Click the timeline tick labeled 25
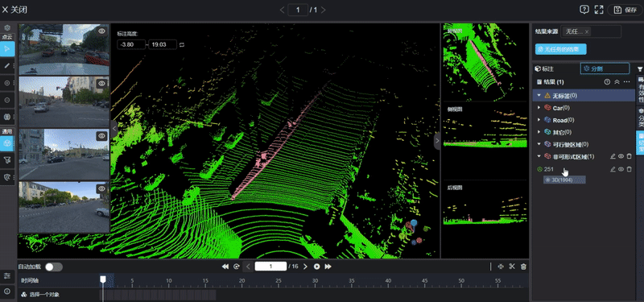The height and width of the screenshot is (302, 644). pyautogui.click(x=279, y=280)
